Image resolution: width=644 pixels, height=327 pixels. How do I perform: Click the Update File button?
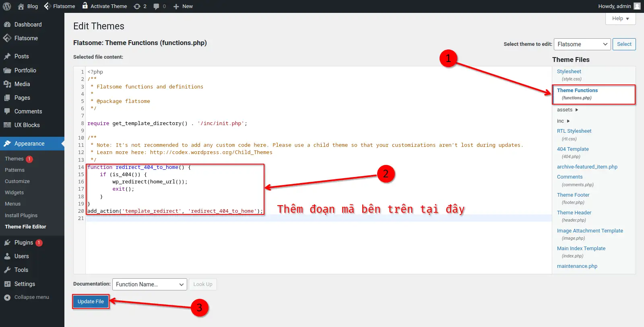pyautogui.click(x=91, y=302)
